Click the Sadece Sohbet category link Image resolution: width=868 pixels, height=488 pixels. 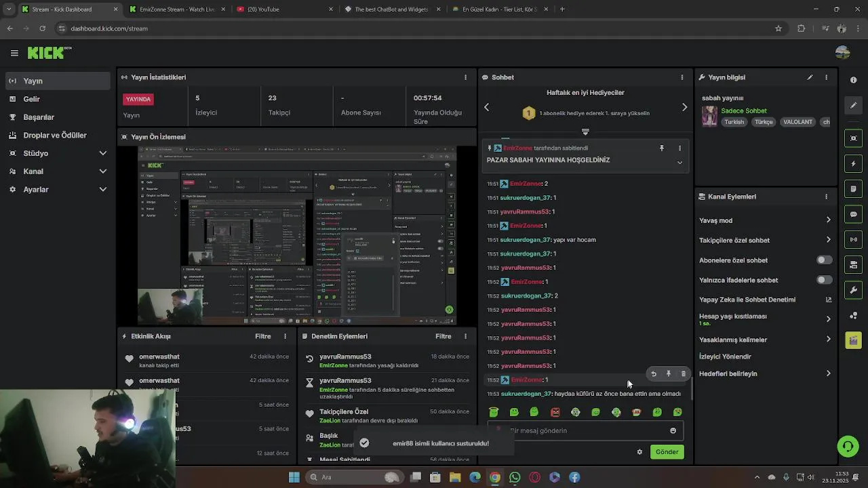coord(744,111)
